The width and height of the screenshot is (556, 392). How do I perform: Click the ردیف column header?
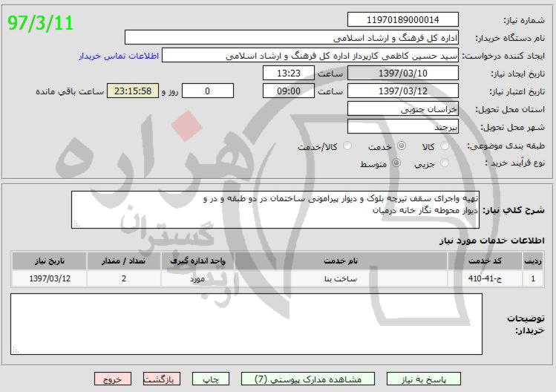click(533, 261)
